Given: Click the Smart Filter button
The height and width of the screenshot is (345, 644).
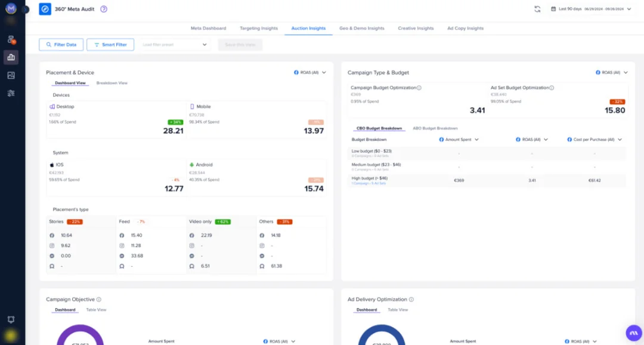Looking at the screenshot, I should point(110,44).
